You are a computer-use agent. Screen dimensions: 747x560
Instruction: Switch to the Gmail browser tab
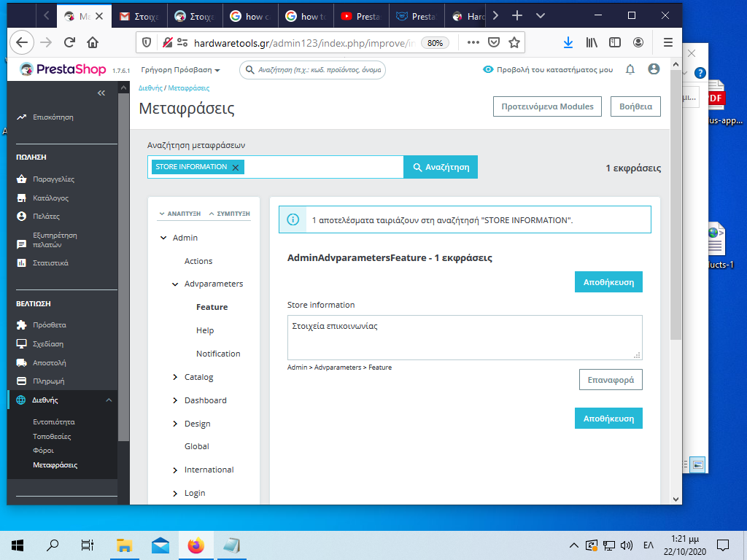point(139,16)
